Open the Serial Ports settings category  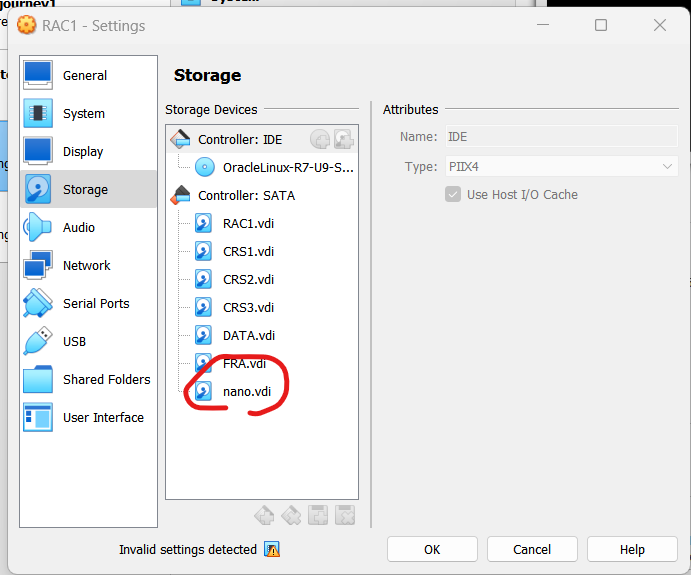click(x=88, y=303)
